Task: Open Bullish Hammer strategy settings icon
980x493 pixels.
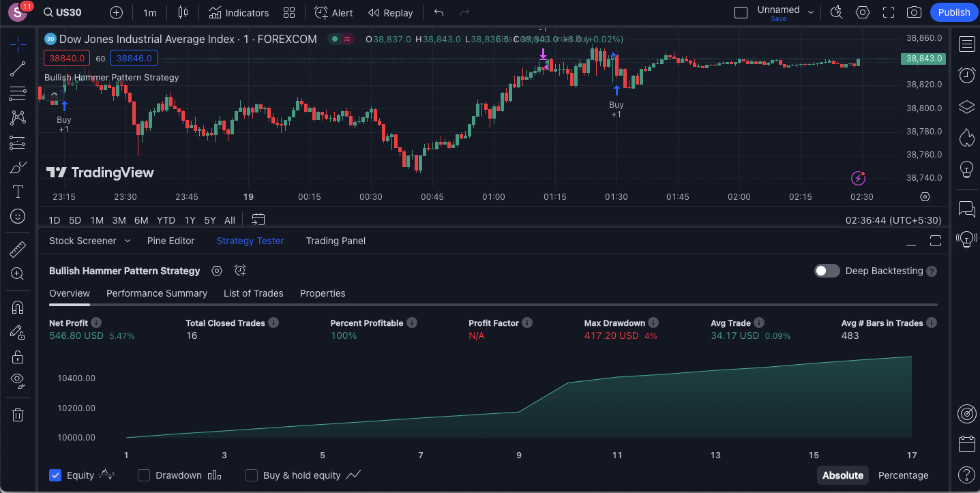Action: pyautogui.click(x=217, y=271)
